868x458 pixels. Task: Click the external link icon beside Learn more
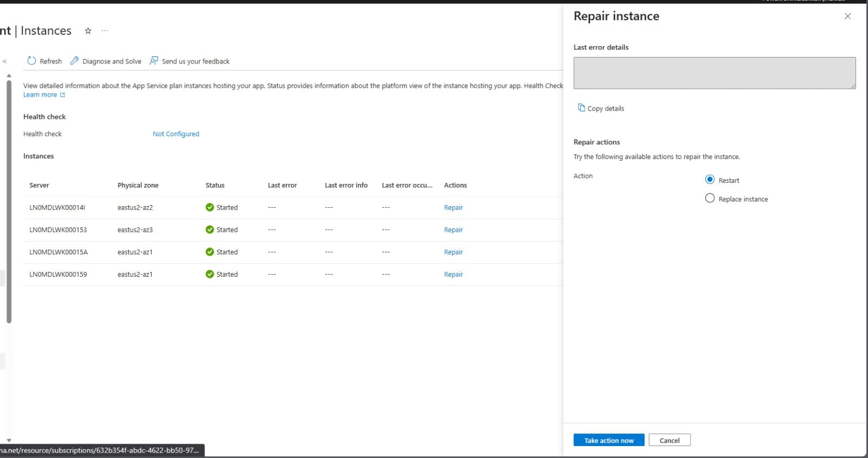coord(62,95)
